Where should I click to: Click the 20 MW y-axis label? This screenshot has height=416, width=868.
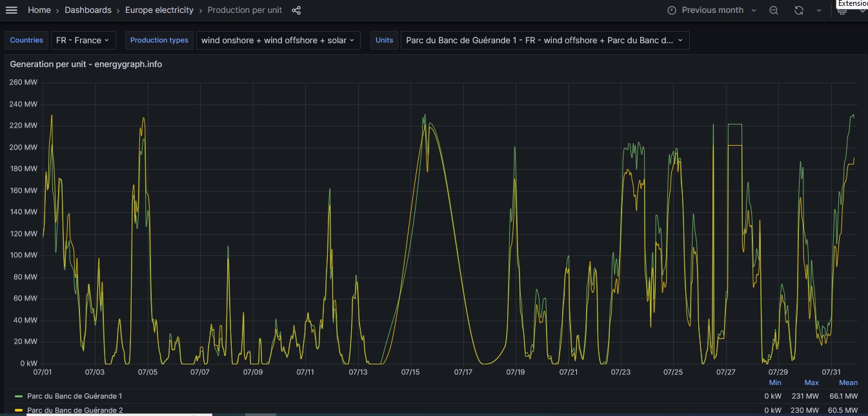(25, 341)
